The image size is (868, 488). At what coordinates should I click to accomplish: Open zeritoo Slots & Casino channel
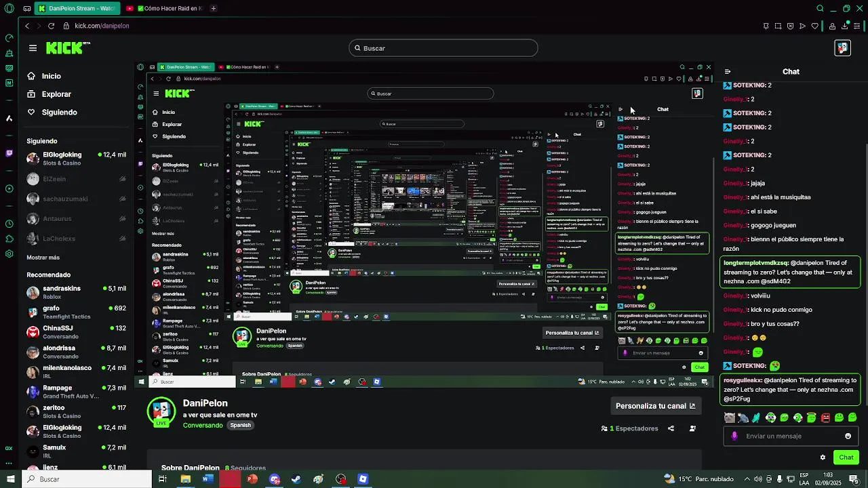pyautogui.click(x=76, y=411)
